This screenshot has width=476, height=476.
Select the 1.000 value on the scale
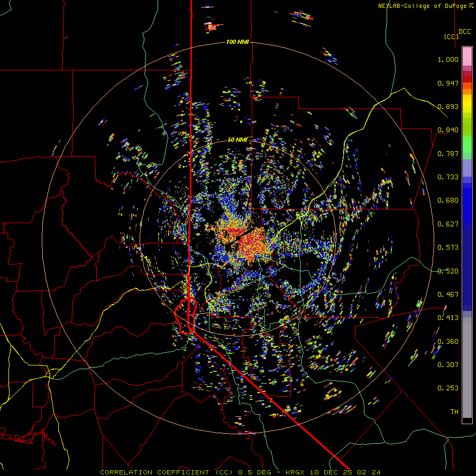pyautogui.click(x=448, y=59)
